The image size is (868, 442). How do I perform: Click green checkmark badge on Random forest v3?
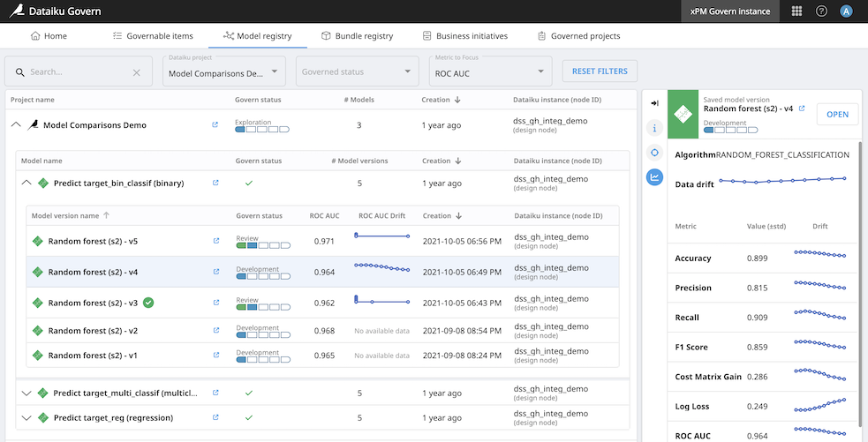148,303
